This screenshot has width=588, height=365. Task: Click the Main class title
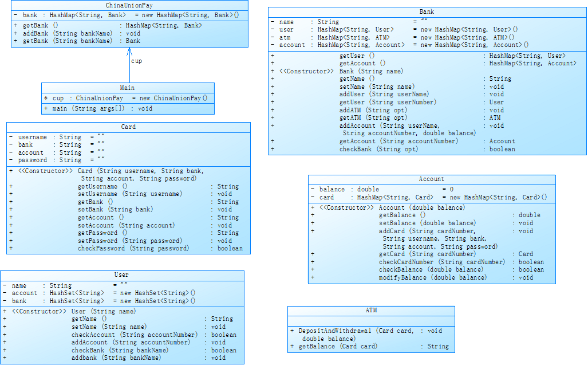pyautogui.click(x=127, y=88)
